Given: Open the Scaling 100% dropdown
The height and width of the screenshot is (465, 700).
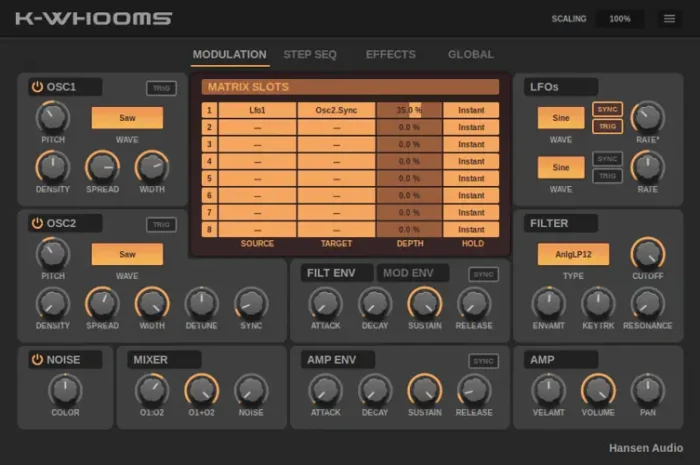Looking at the screenshot, I should pos(620,19).
